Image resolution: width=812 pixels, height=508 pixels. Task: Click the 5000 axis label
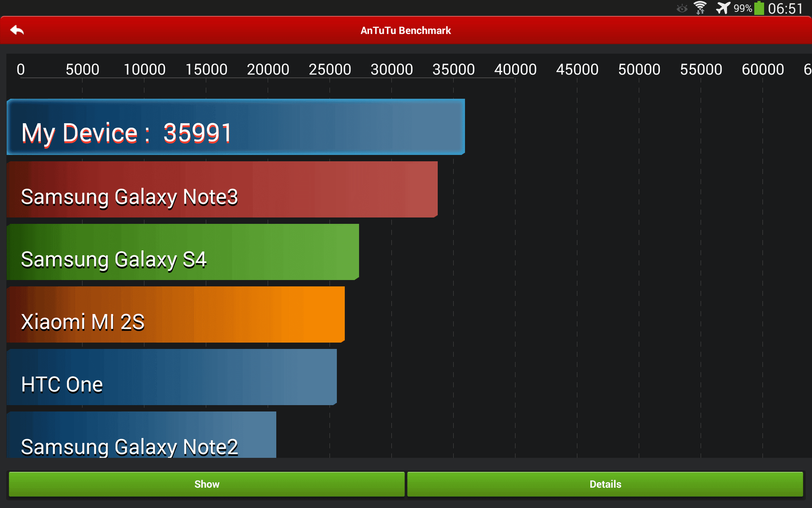click(x=82, y=69)
